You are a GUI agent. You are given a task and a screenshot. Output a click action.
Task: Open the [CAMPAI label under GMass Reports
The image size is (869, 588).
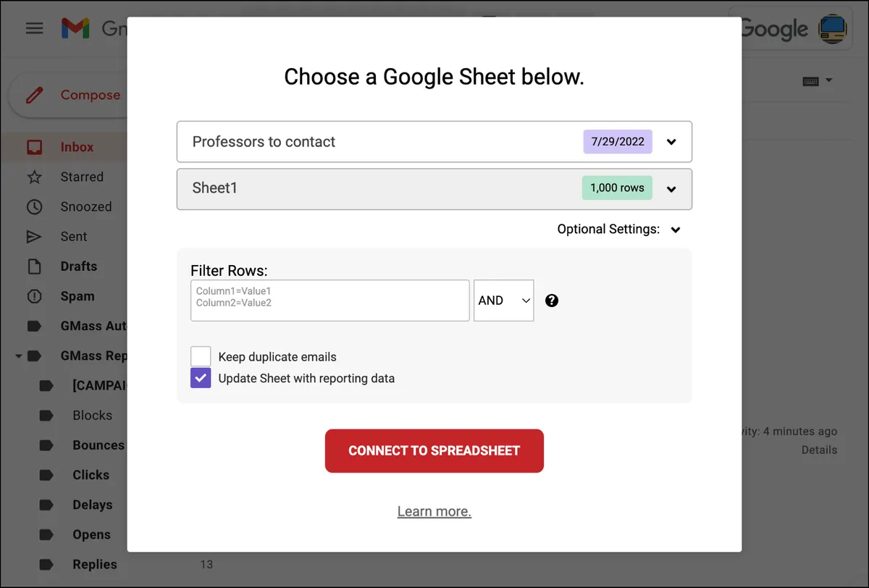pos(100,385)
